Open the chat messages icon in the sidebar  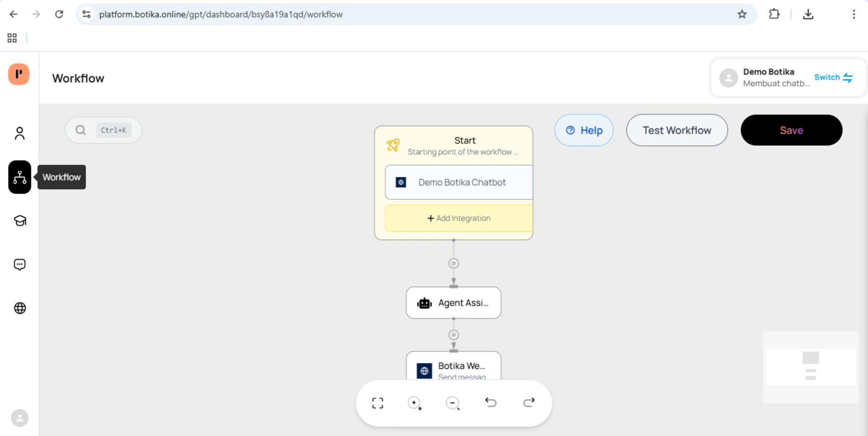pyautogui.click(x=19, y=264)
